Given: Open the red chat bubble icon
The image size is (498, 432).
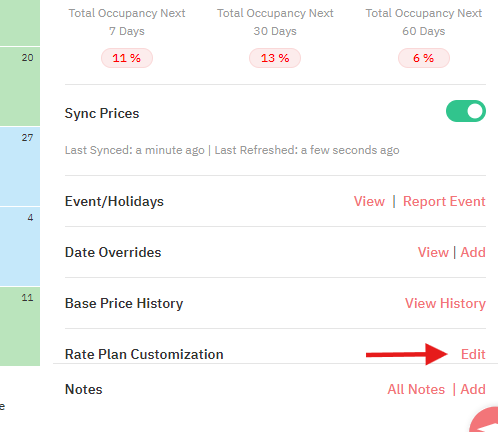Looking at the screenshot, I should [x=484, y=420].
